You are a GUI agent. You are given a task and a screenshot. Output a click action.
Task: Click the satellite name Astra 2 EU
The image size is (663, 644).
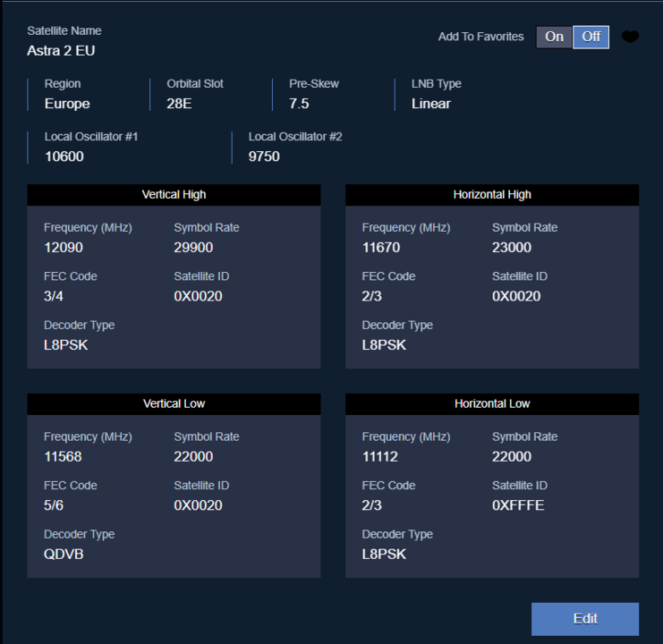click(x=61, y=51)
